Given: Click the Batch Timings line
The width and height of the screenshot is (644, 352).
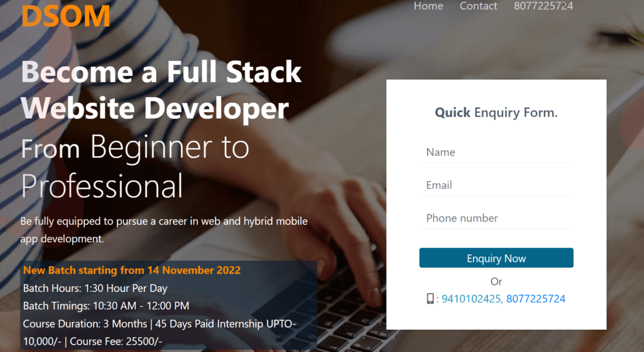Looking at the screenshot, I should [x=106, y=306].
